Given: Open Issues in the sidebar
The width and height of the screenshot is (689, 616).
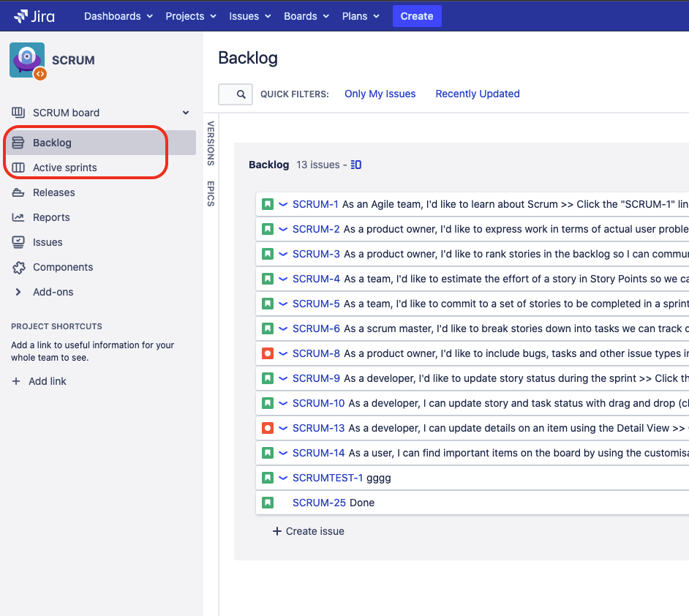Looking at the screenshot, I should (x=101, y=242).
